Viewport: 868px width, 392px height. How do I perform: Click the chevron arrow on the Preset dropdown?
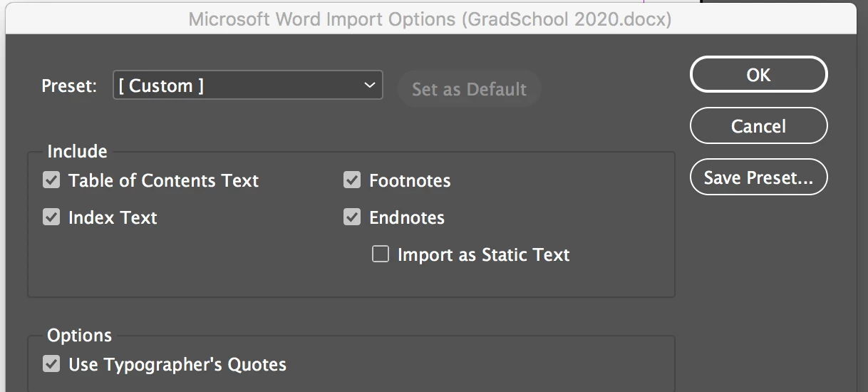pyautogui.click(x=369, y=86)
